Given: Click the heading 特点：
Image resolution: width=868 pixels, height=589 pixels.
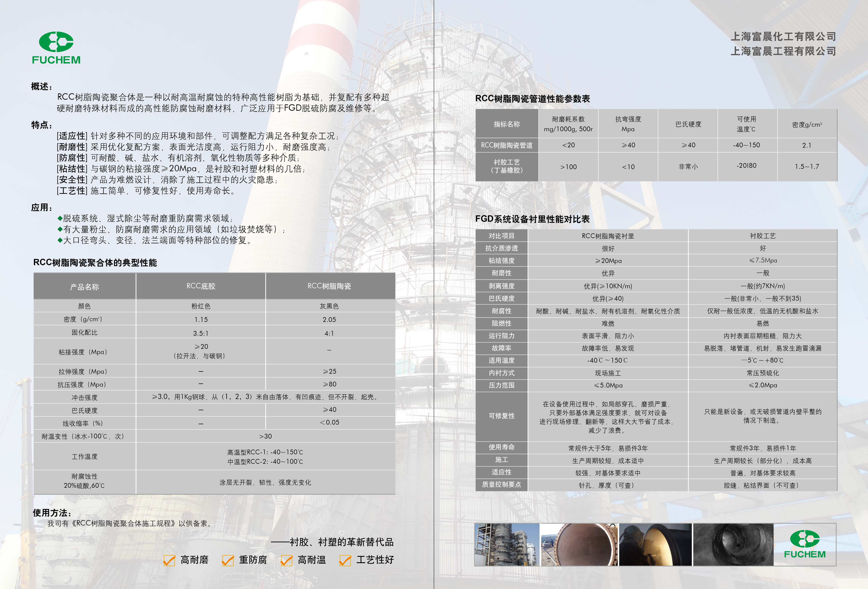Looking at the screenshot, I should point(42,125).
